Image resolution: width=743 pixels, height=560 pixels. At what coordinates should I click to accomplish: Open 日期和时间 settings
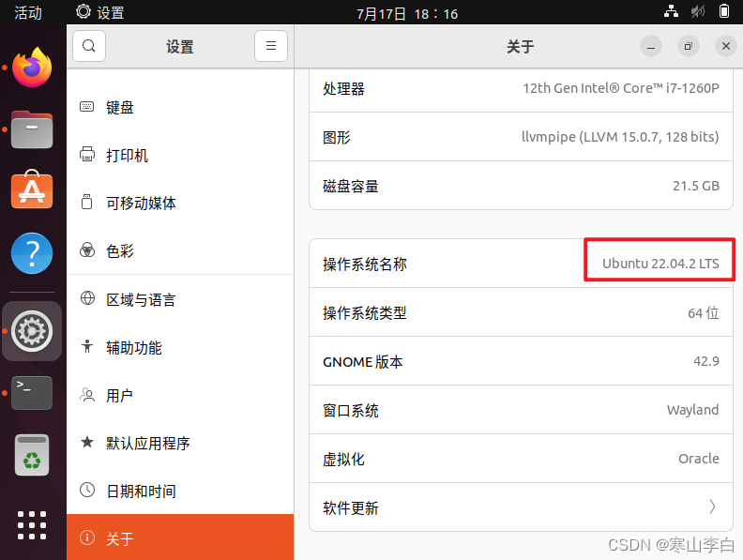[180, 491]
